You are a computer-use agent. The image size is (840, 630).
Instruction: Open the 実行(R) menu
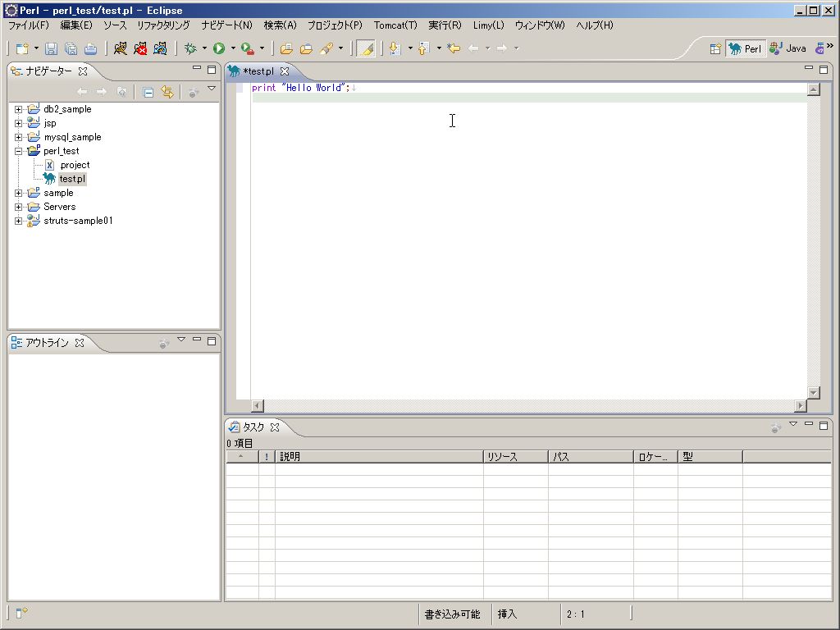pos(445,25)
